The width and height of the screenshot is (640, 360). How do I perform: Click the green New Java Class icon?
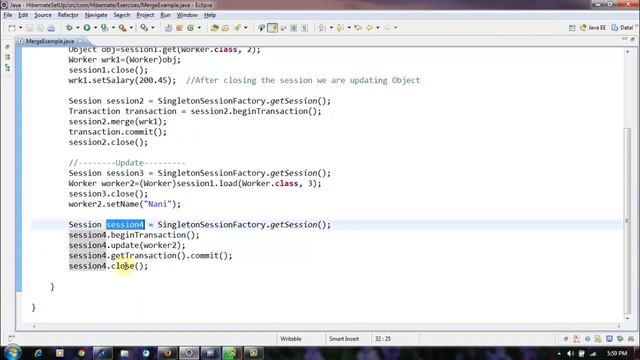pos(191,28)
